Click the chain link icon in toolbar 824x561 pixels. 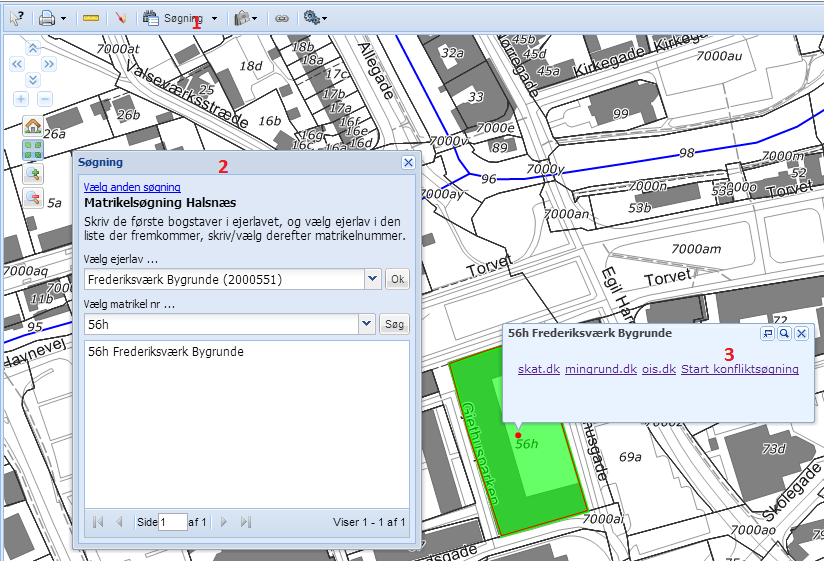(281, 18)
